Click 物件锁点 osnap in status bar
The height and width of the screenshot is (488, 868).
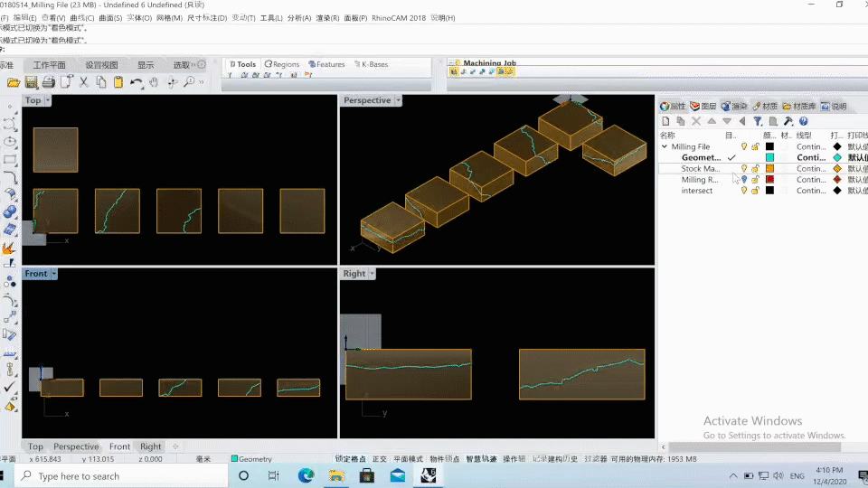pos(445,459)
